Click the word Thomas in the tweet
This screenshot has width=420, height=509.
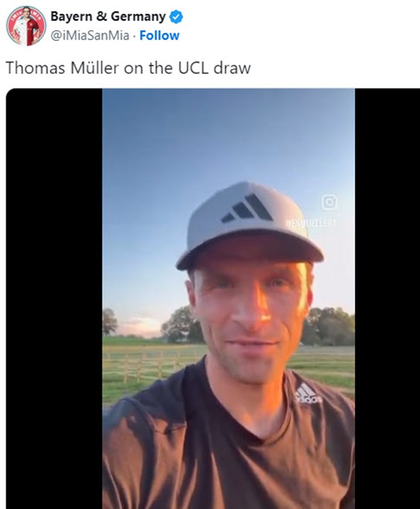pos(35,68)
